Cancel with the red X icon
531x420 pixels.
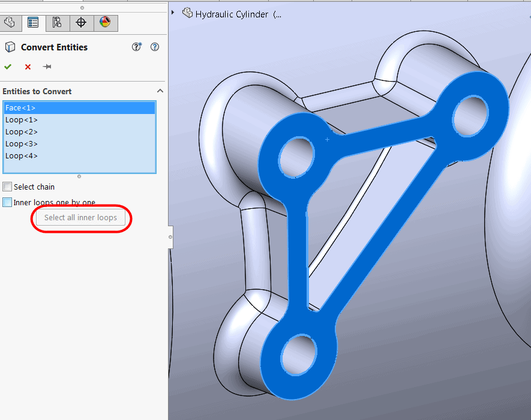(28, 67)
